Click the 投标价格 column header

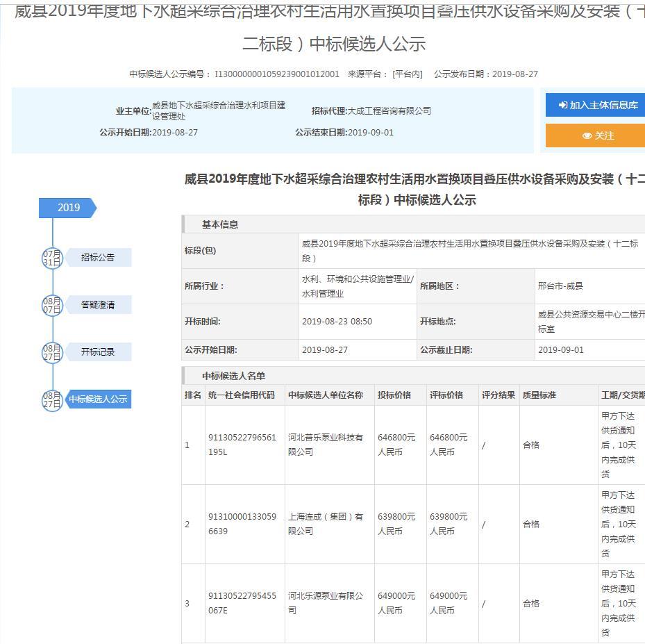click(394, 395)
